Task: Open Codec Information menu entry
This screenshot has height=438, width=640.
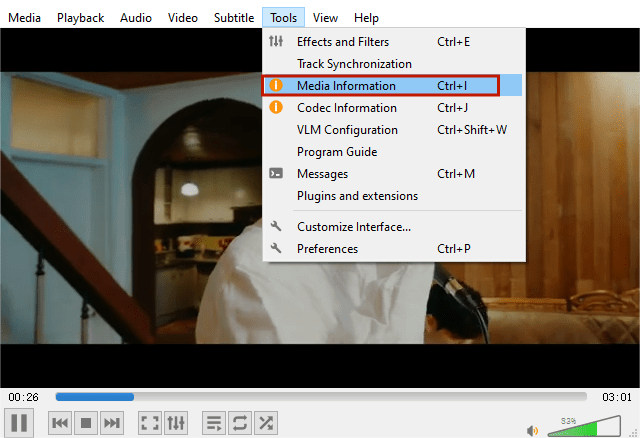Action: 346,108
